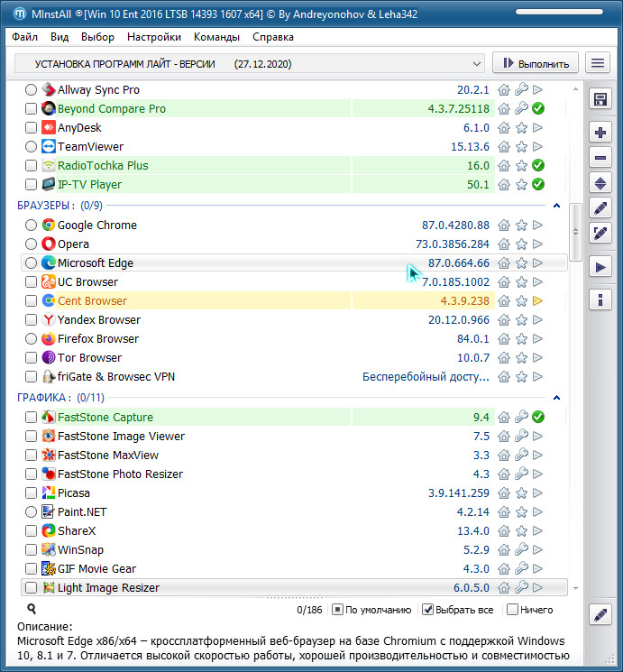The image size is (623, 672).
Task: Click the magnifier search icon
Action: (32, 609)
